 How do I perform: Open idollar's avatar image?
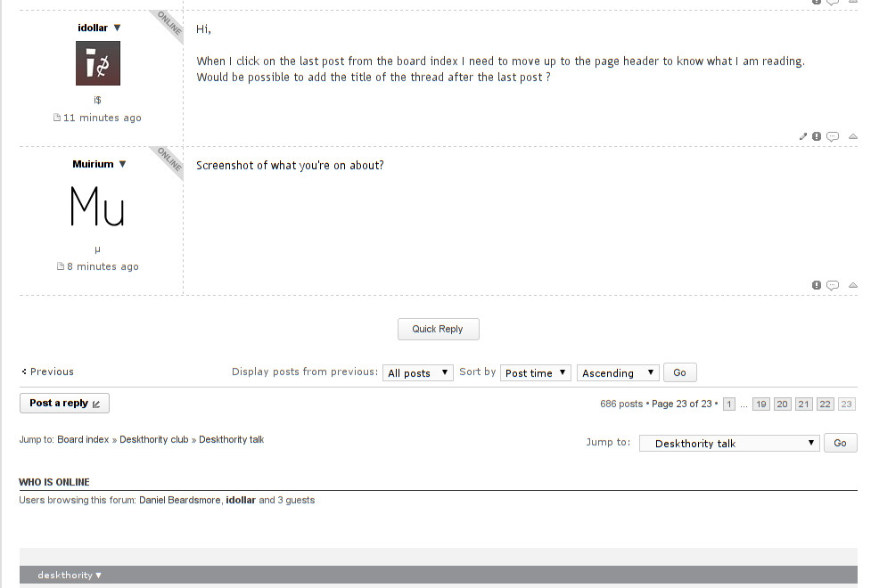pyautogui.click(x=97, y=63)
